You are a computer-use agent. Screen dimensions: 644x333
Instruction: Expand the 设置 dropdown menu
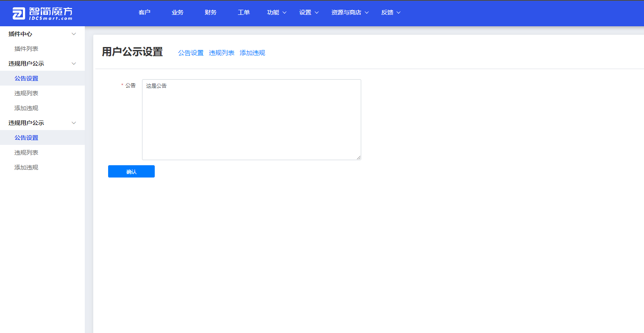pos(309,12)
